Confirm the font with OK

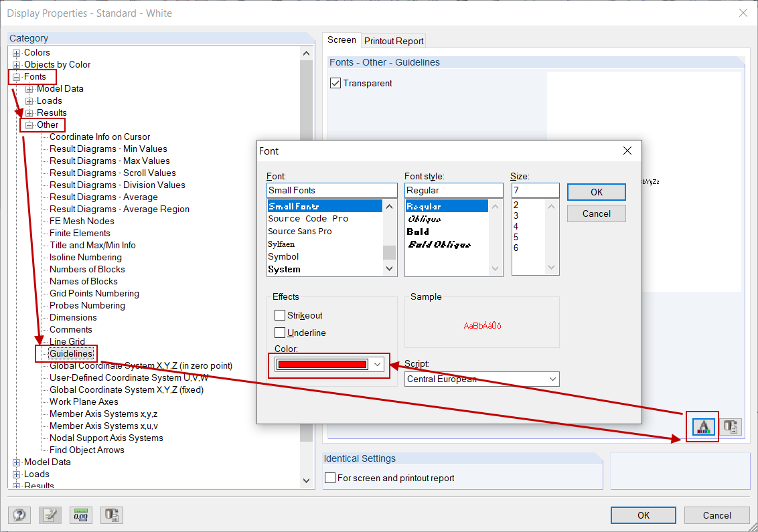click(x=596, y=192)
